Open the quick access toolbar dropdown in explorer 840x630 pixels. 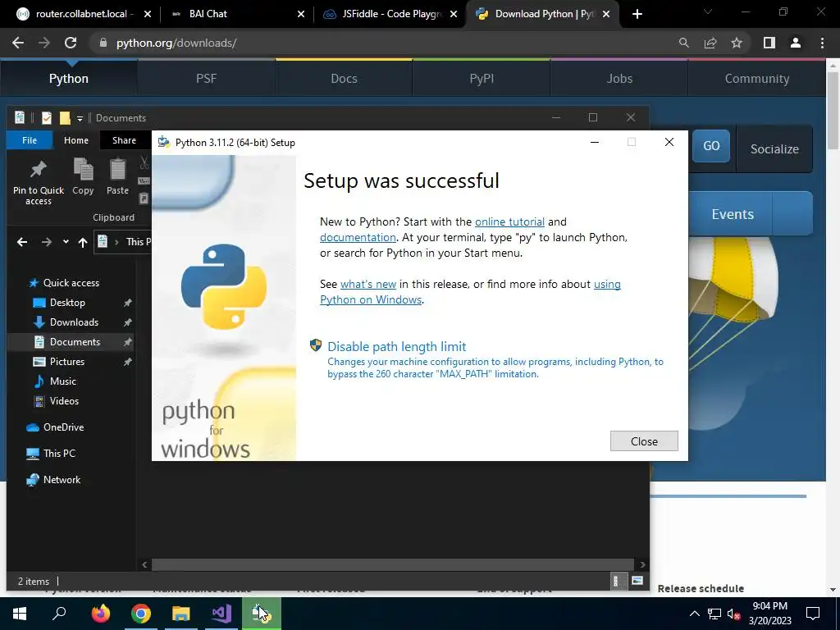point(80,118)
